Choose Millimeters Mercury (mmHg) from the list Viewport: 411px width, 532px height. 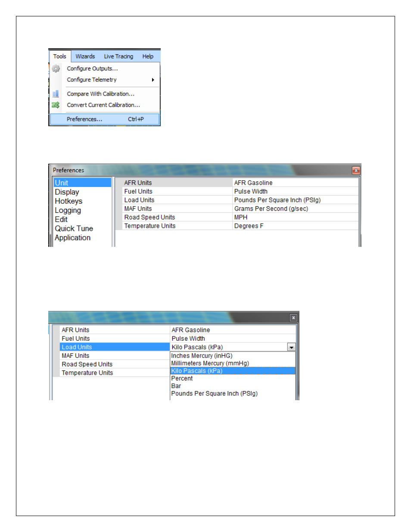coord(233,363)
